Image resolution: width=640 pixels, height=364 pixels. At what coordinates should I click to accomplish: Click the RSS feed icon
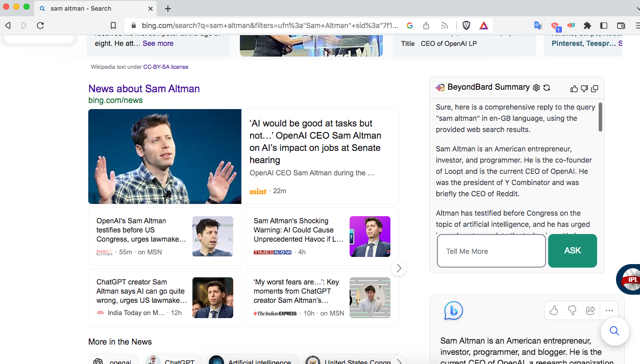click(x=445, y=25)
